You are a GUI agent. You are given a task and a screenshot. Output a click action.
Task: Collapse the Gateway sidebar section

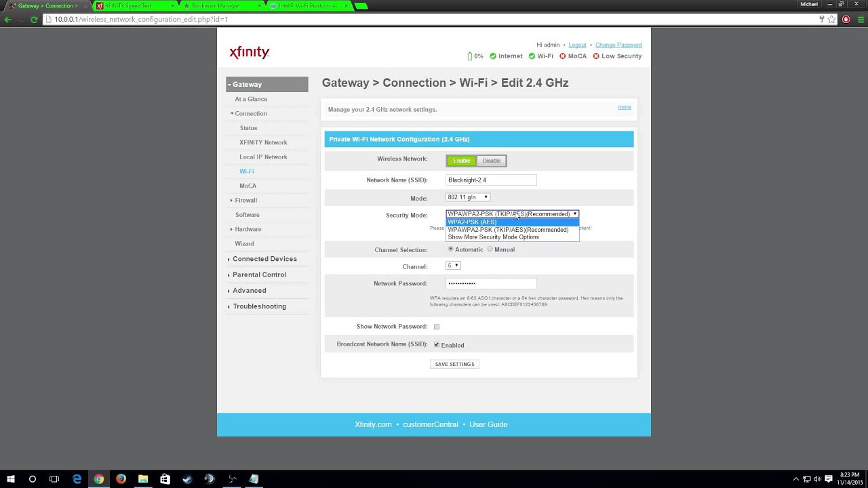(x=267, y=85)
